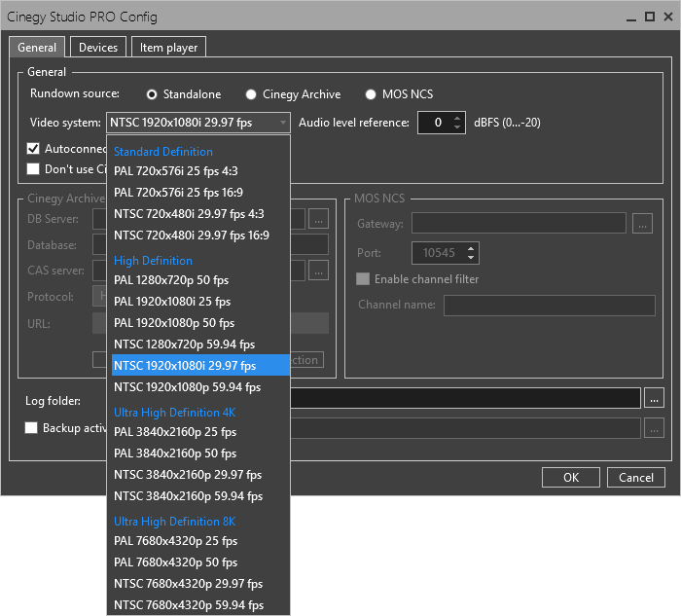
Task: Pick PAL 1920x1080p 50 fps
Action: (x=198, y=323)
